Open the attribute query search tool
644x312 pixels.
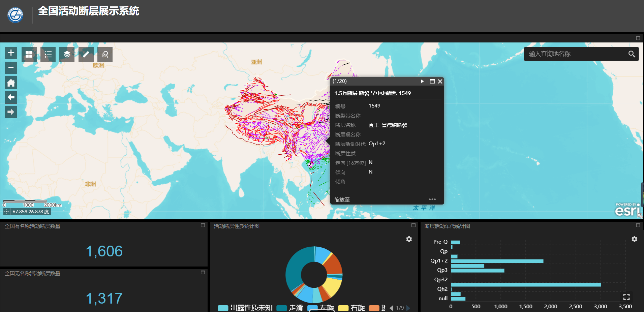pos(105,54)
